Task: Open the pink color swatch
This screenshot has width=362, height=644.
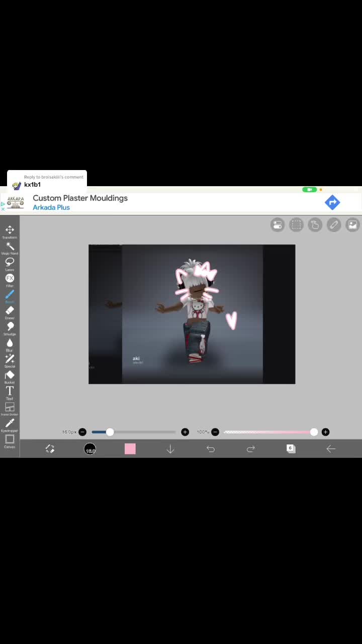Action: (x=130, y=449)
